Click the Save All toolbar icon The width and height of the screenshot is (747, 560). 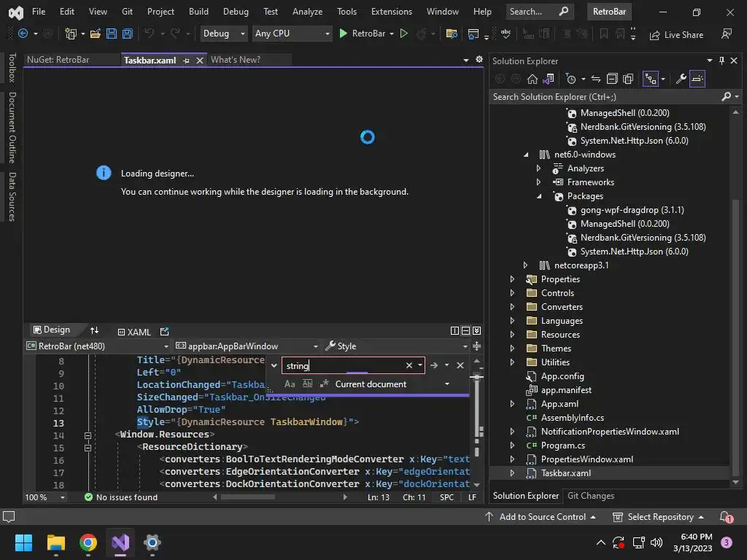click(127, 34)
